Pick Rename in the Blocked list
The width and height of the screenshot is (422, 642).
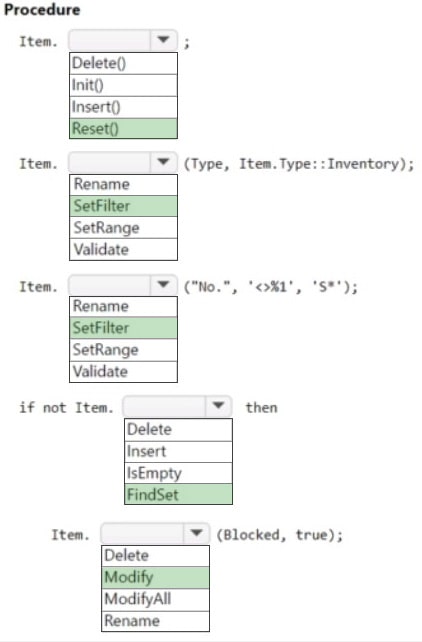155,621
